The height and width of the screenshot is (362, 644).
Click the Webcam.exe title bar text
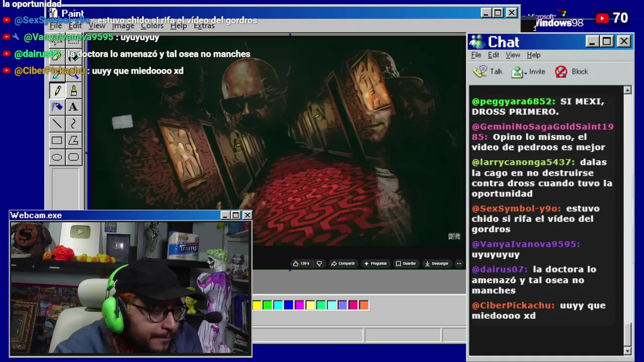(36, 215)
